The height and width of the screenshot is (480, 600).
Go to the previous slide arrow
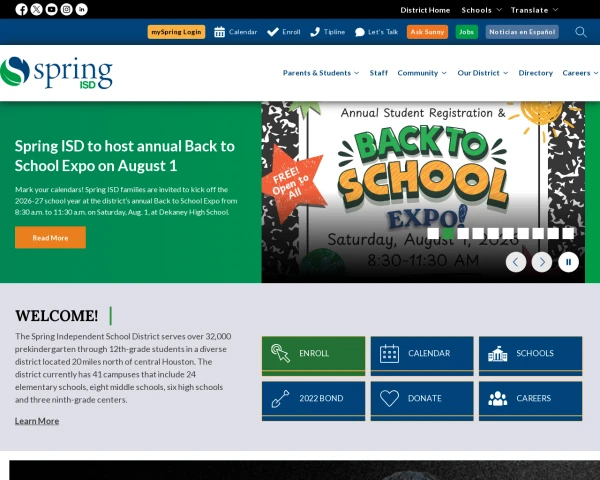515,262
